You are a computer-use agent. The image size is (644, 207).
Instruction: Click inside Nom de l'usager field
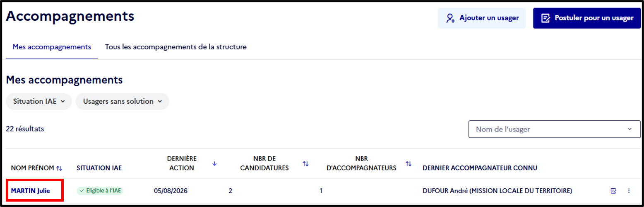[555, 129]
